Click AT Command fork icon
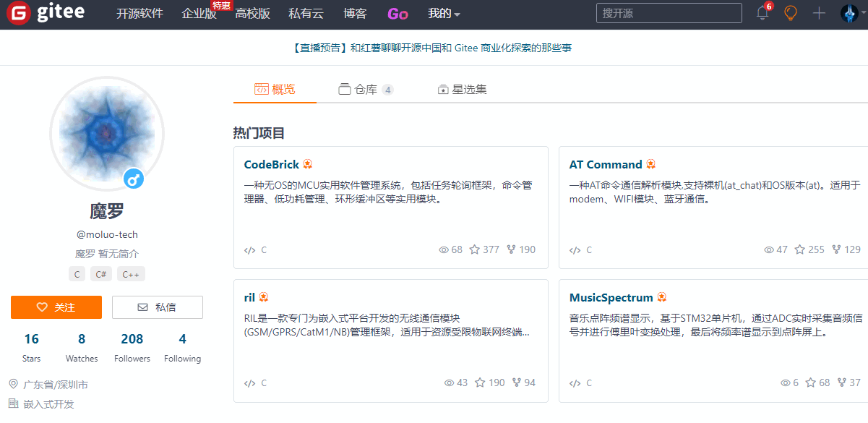 pos(837,249)
